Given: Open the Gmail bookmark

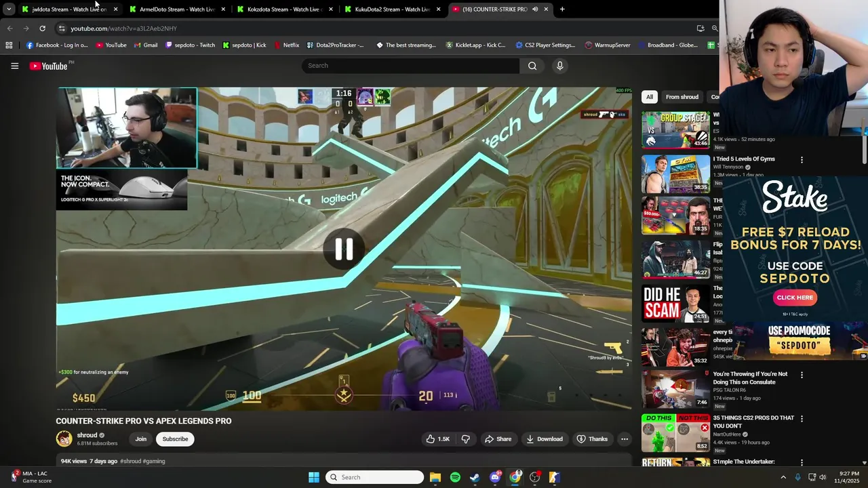Looking at the screenshot, I should (x=146, y=45).
